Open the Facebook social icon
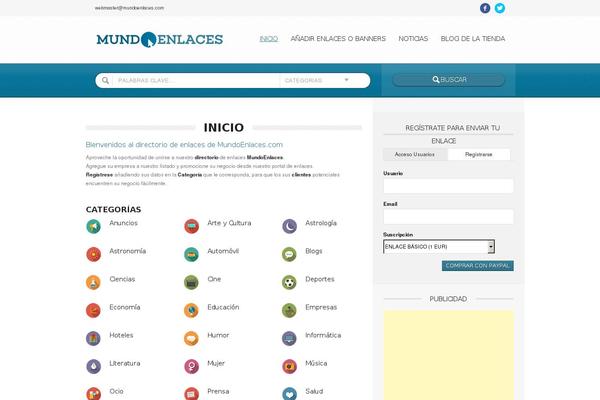The image size is (600, 400). [485, 8]
